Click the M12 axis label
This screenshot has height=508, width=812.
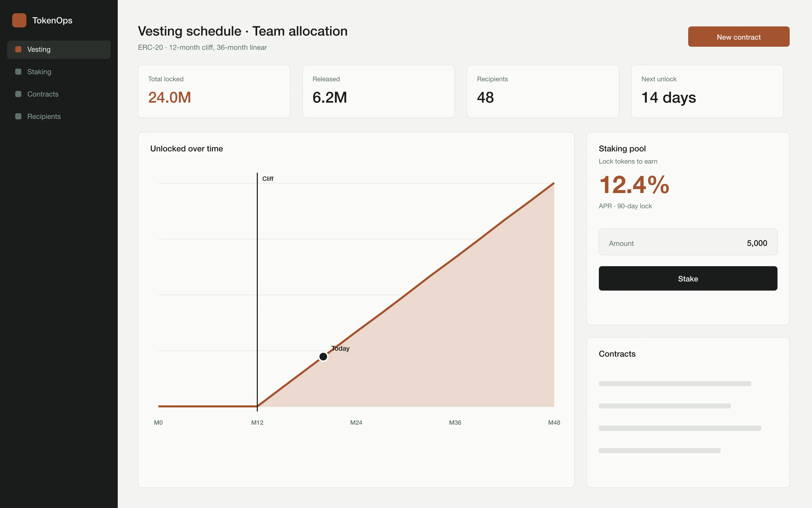[257, 423]
